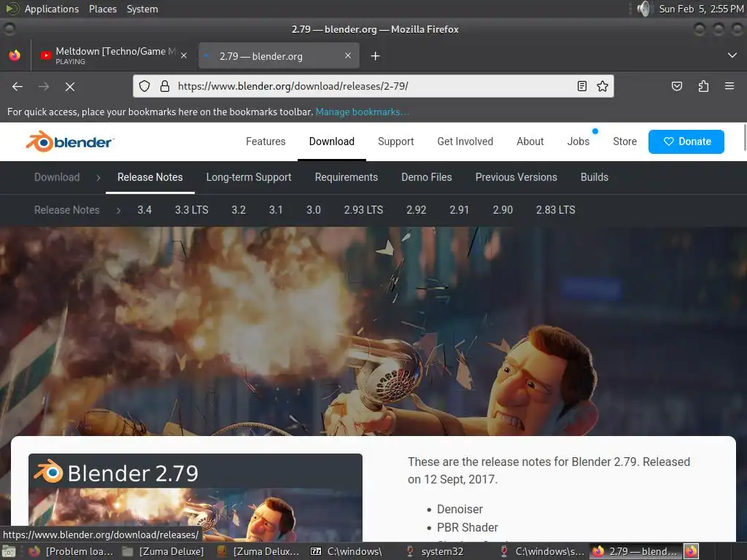This screenshot has width=747, height=560.
Task: Click the Blender 2.79 splash thumbnail
Action: (x=196, y=497)
